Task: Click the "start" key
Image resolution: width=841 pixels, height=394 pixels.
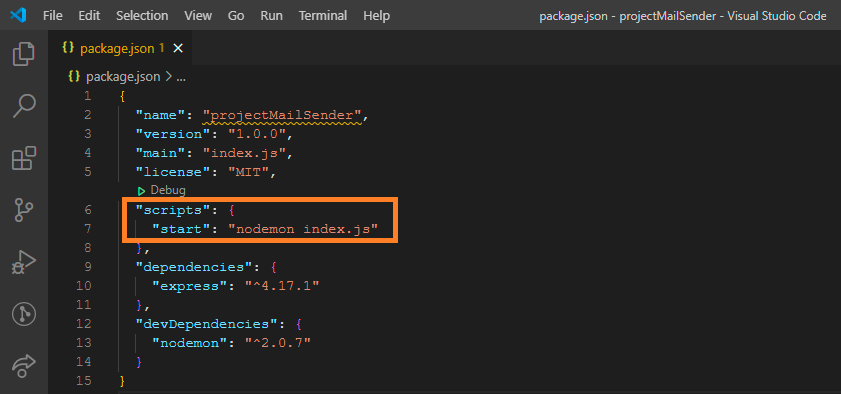Action: [x=181, y=229]
